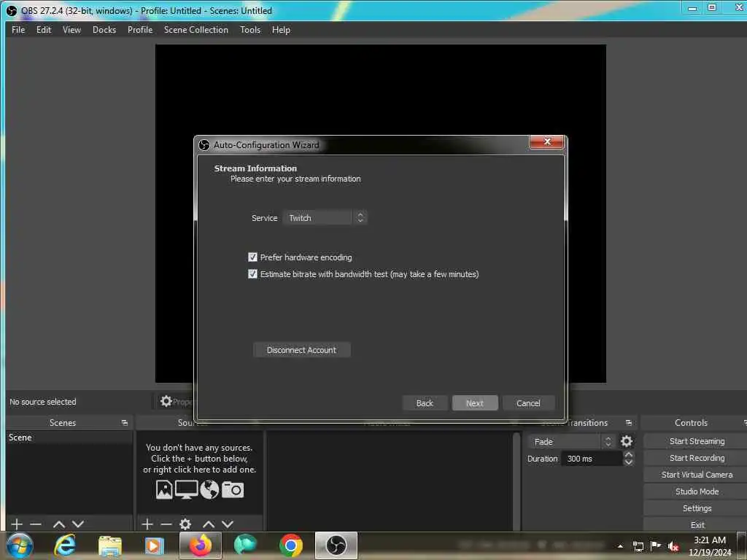Open the Service dropdown showing Twitch

pos(325,217)
